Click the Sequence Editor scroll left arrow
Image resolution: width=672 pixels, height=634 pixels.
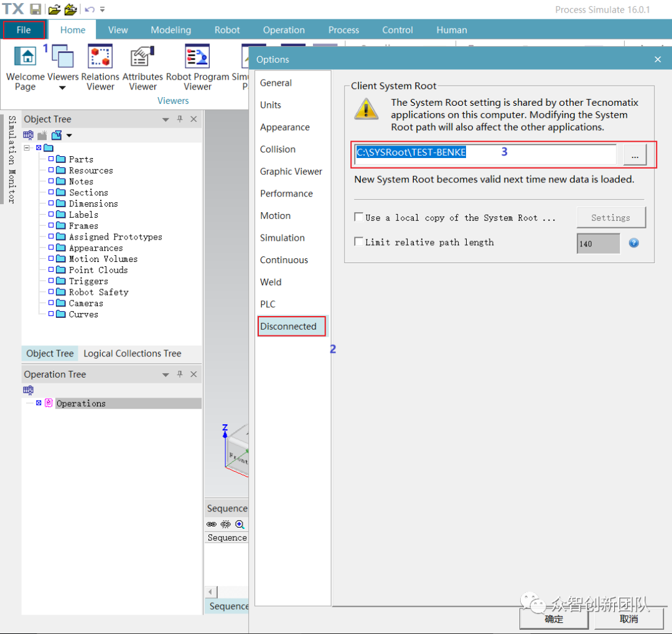[x=210, y=592]
